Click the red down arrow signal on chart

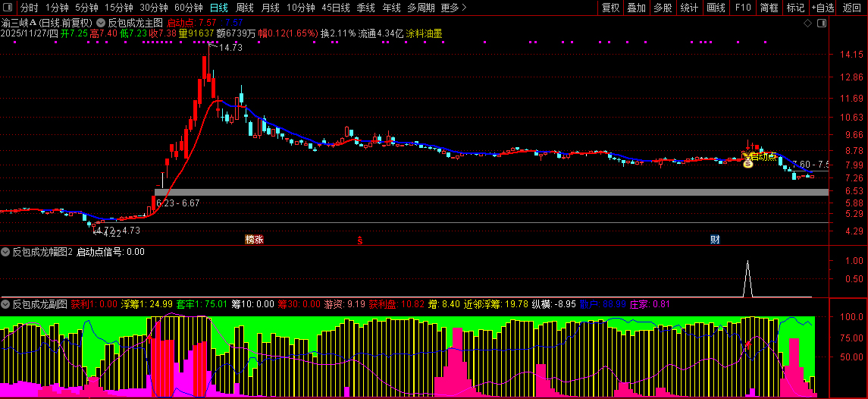[748, 146]
